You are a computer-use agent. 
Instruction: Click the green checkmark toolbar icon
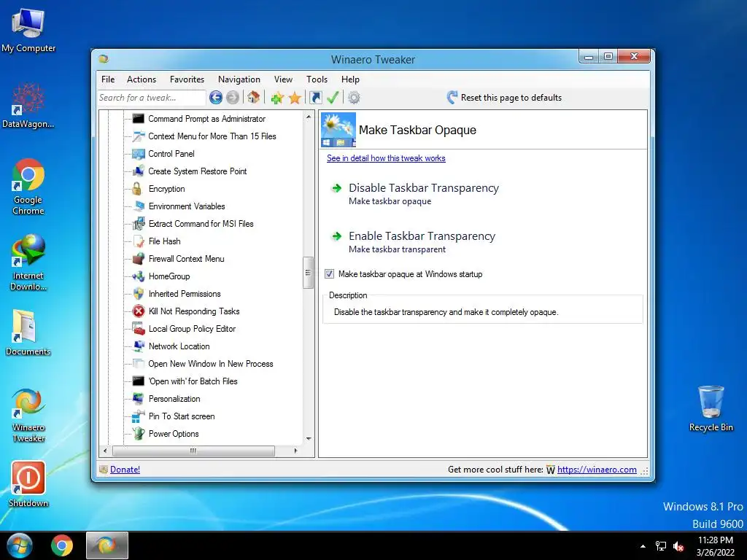tap(333, 98)
